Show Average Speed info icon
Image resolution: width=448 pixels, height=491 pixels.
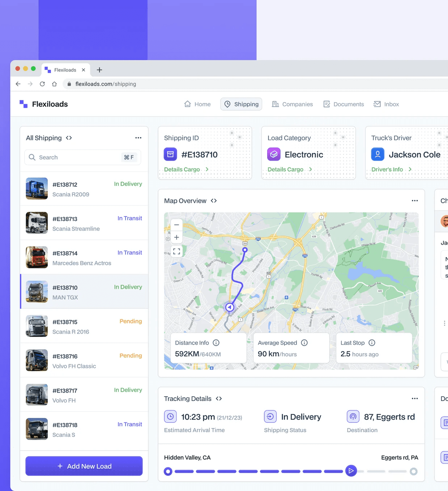[x=304, y=343]
